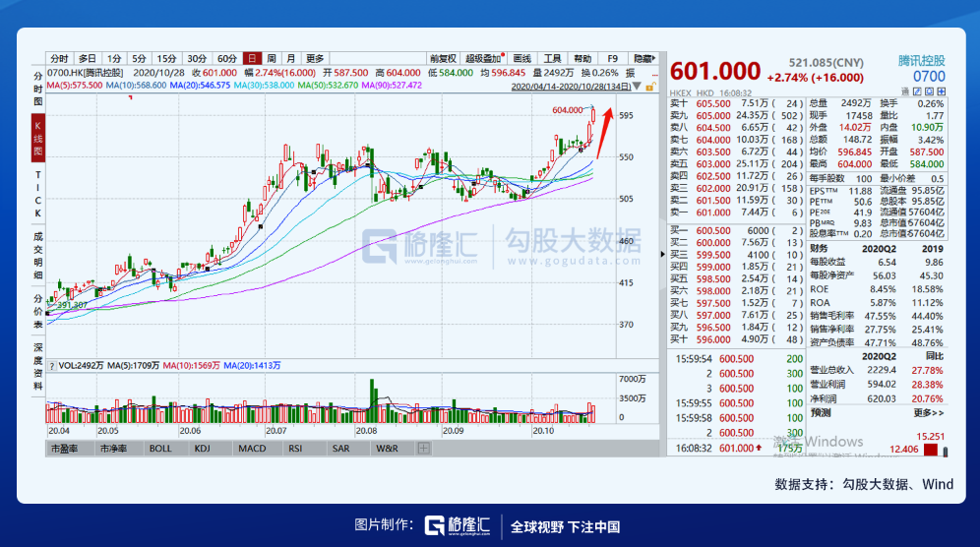Collapse the quote panel with black arrow
980x547 pixels.
click(x=662, y=254)
